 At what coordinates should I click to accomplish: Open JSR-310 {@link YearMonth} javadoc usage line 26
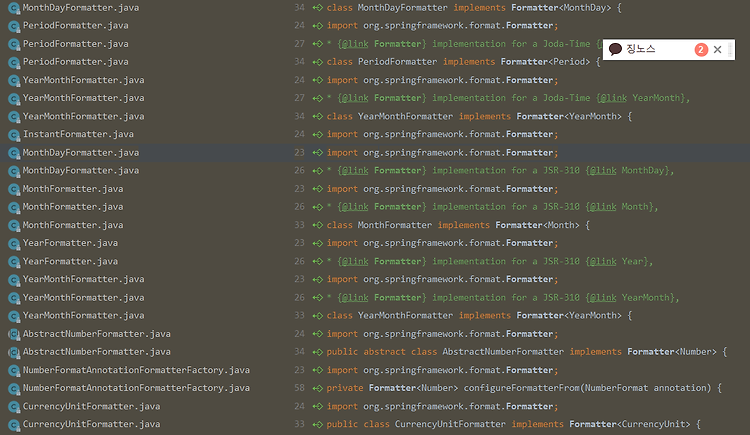[503, 298]
